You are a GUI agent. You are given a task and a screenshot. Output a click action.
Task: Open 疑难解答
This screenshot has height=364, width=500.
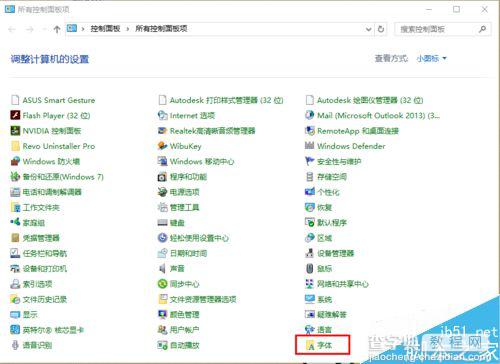click(x=326, y=314)
